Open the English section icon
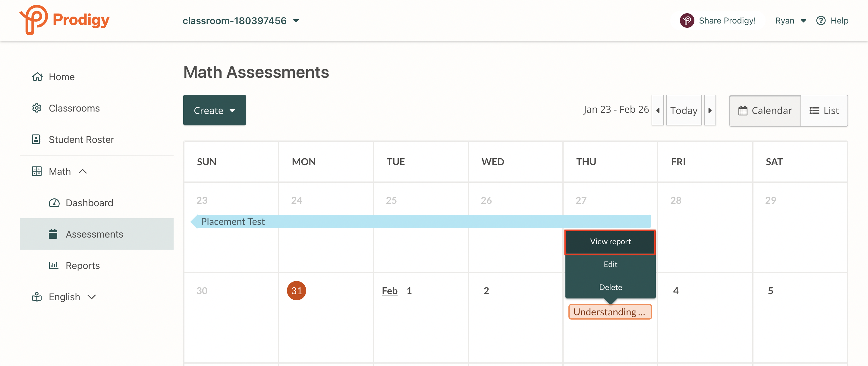This screenshot has width=868, height=366. coord(37,297)
